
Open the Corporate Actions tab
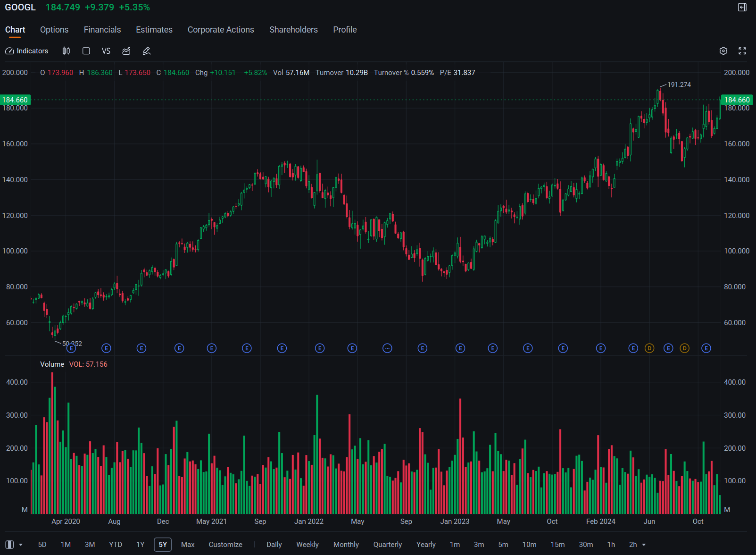coord(221,30)
